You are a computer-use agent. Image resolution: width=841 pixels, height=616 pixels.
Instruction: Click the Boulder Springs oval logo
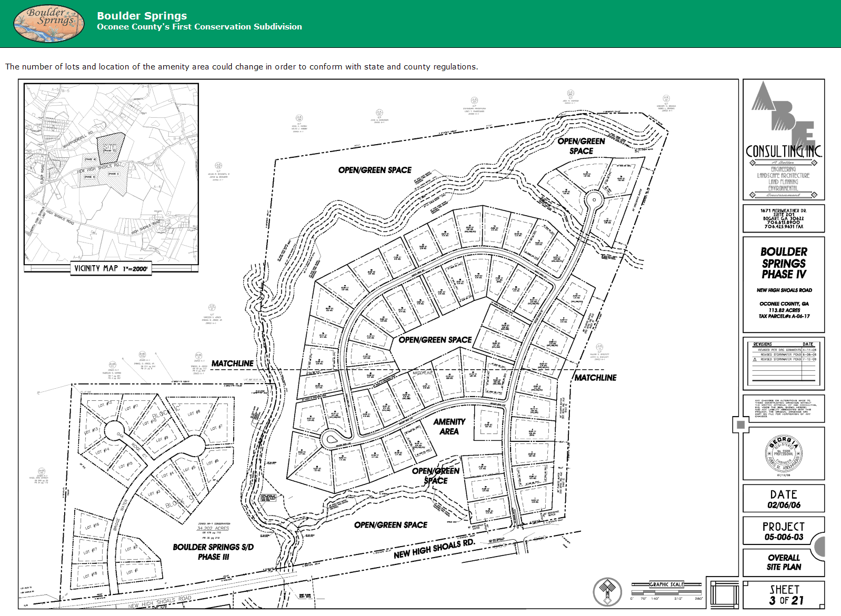pyautogui.click(x=49, y=24)
